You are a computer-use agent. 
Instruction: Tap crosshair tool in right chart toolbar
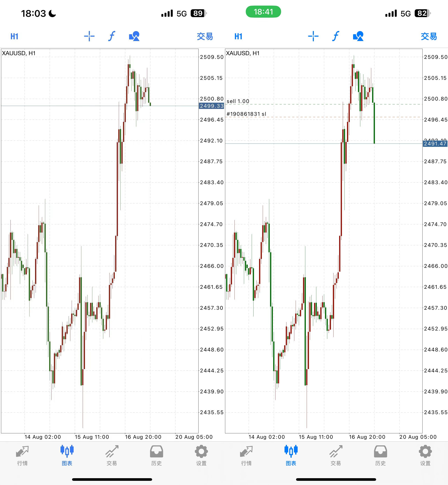(313, 36)
